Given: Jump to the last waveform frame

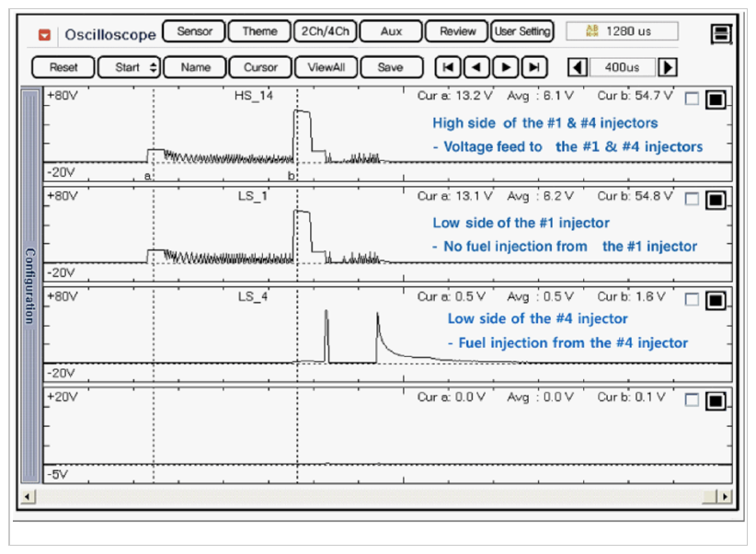Looking at the screenshot, I should [534, 67].
